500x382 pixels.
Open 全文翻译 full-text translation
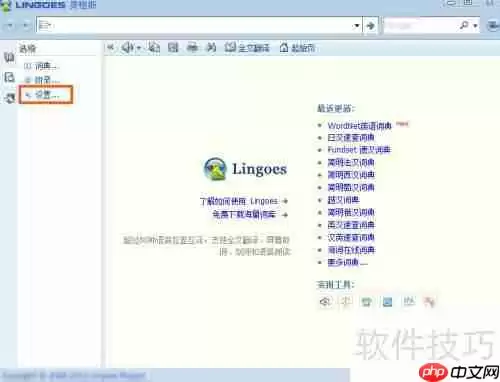pos(247,48)
